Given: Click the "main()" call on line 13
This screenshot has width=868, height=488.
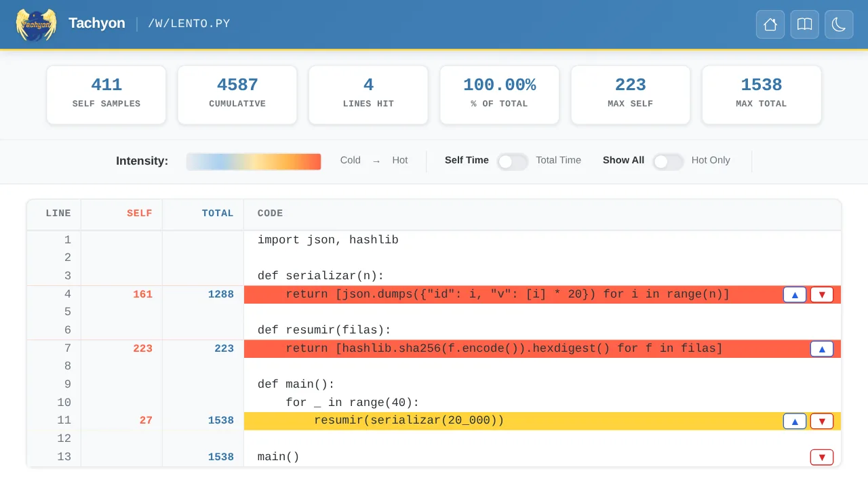Looking at the screenshot, I should tap(279, 457).
